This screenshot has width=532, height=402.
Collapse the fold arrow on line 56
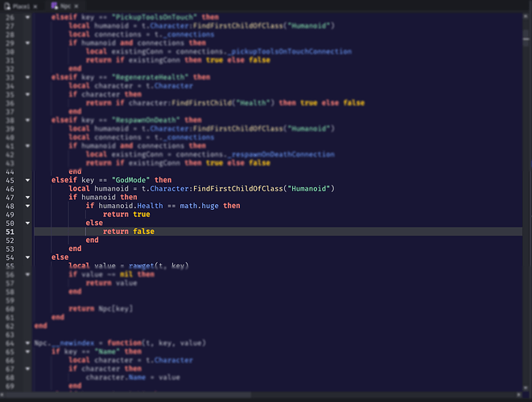click(27, 274)
